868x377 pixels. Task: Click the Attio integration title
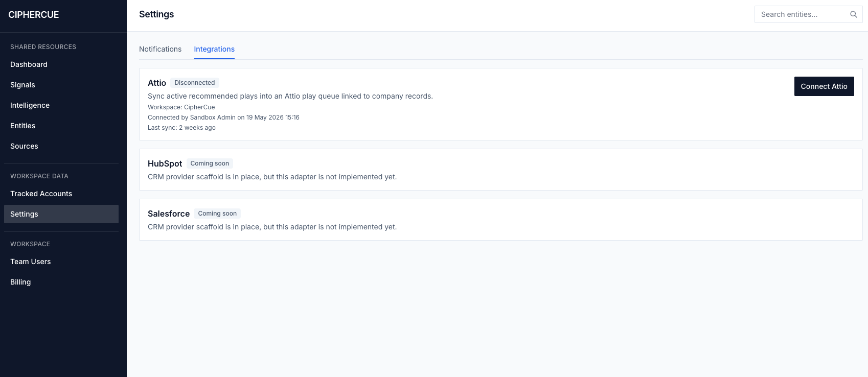[157, 83]
